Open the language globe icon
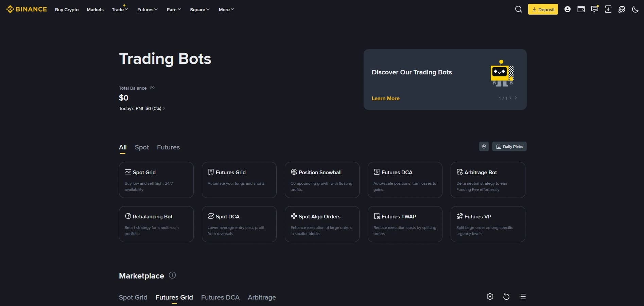This screenshot has height=306, width=644. coord(622,9)
